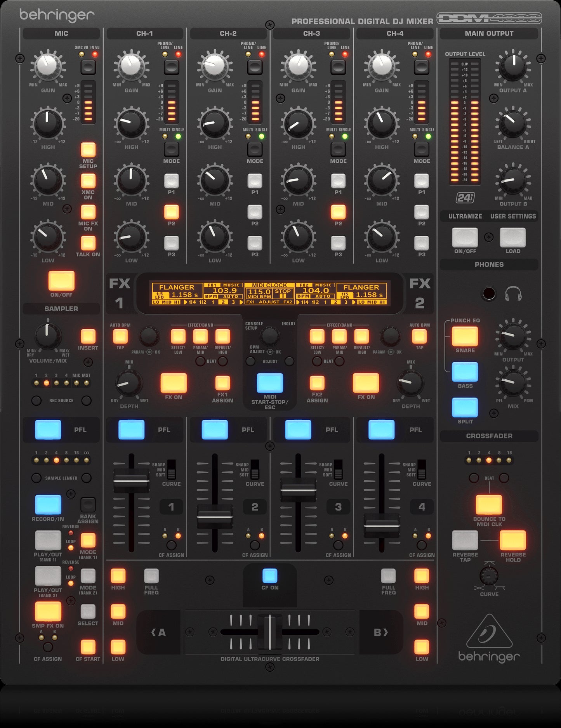561x728 pixels.
Task: Click the channel 1 volume fader handle
Action: tap(131, 481)
